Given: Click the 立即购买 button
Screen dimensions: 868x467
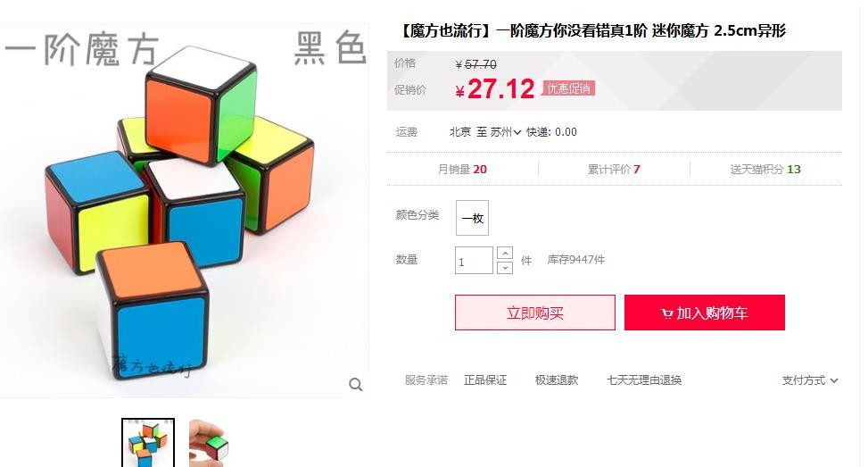Looking at the screenshot, I should click(534, 313).
